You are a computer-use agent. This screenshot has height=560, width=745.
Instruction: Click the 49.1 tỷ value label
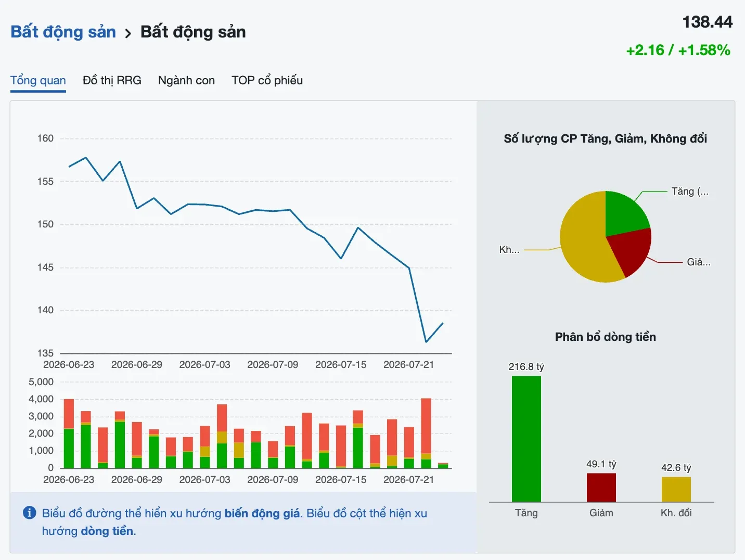click(601, 464)
